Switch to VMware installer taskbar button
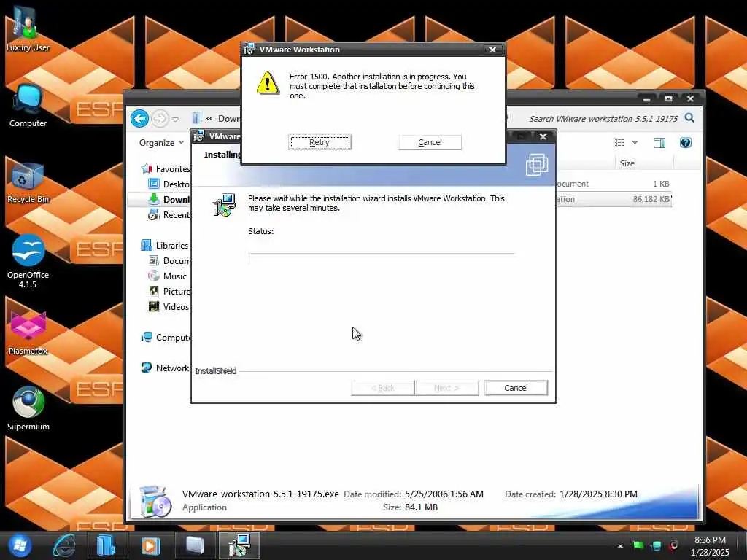747x560 pixels. tap(239, 545)
